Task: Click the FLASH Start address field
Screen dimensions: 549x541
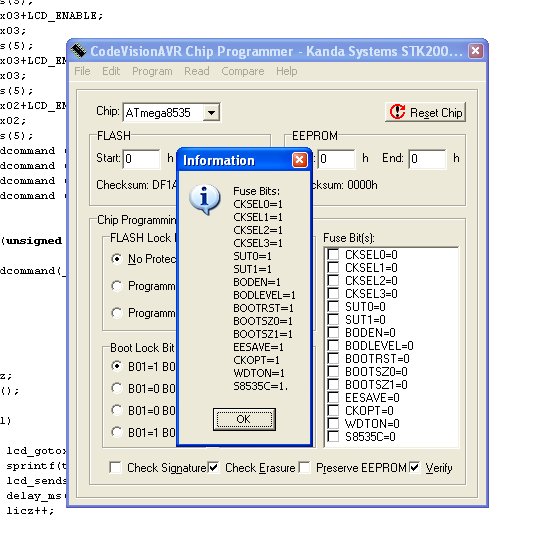Action: [141, 159]
